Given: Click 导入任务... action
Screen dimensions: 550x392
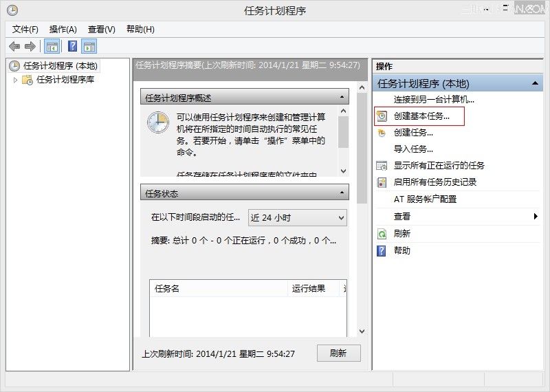Looking at the screenshot, I should click(x=413, y=149).
